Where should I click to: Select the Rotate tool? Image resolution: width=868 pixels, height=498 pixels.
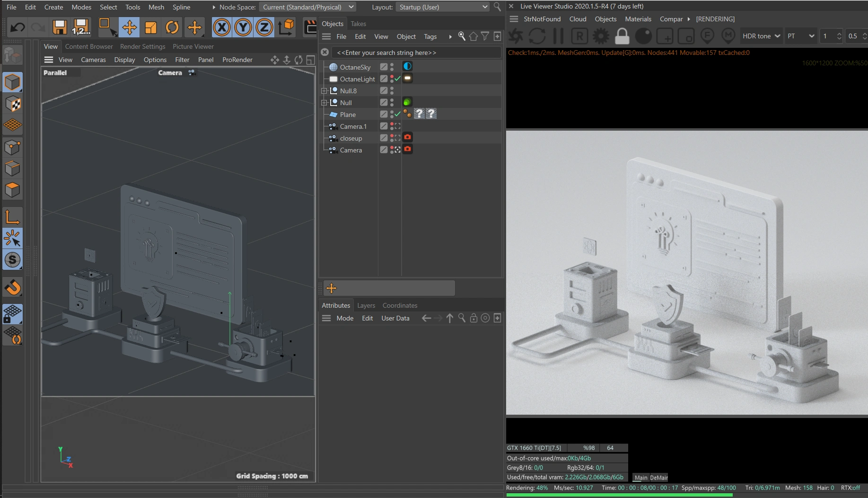[172, 27]
